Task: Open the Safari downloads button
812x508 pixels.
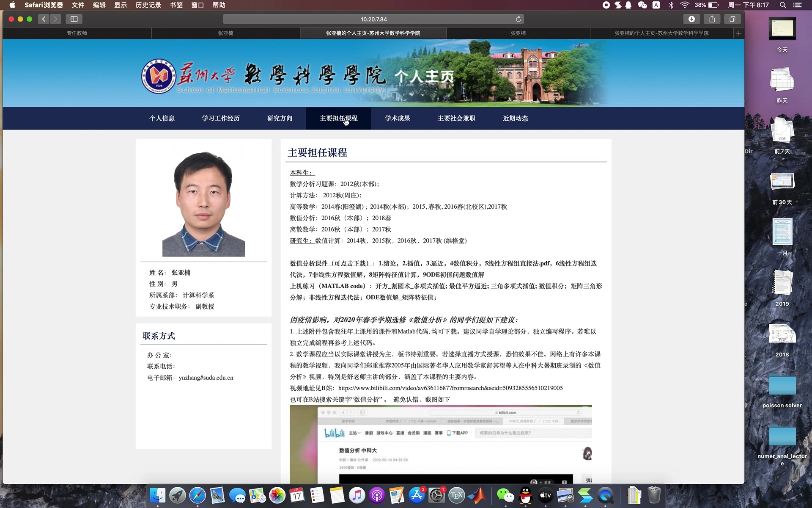Action: pyautogui.click(x=691, y=19)
